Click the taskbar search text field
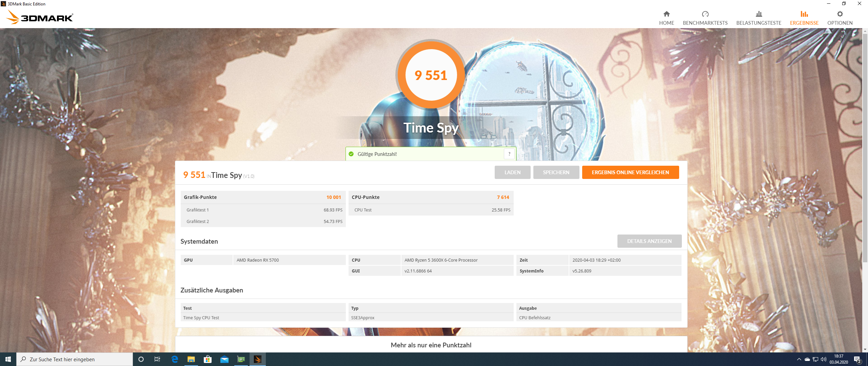Viewport: 868px width, 366px height. click(x=78, y=359)
